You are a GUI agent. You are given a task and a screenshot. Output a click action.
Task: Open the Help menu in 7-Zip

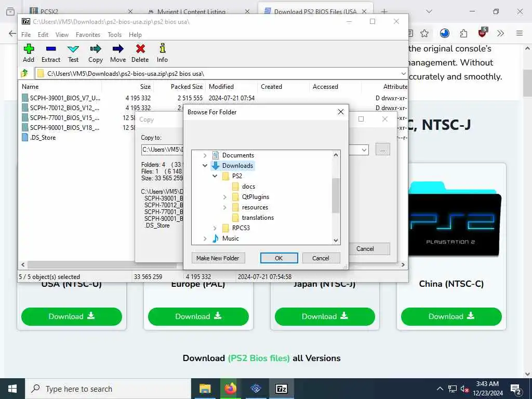pyautogui.click(x=135, y=35)
